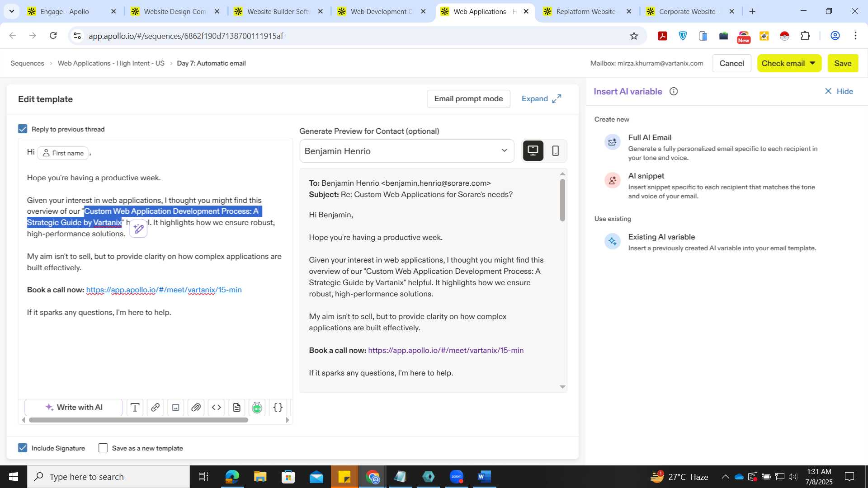Bookmark this page with the star icon
Viewport: 868px width, 488px height.
634,36
